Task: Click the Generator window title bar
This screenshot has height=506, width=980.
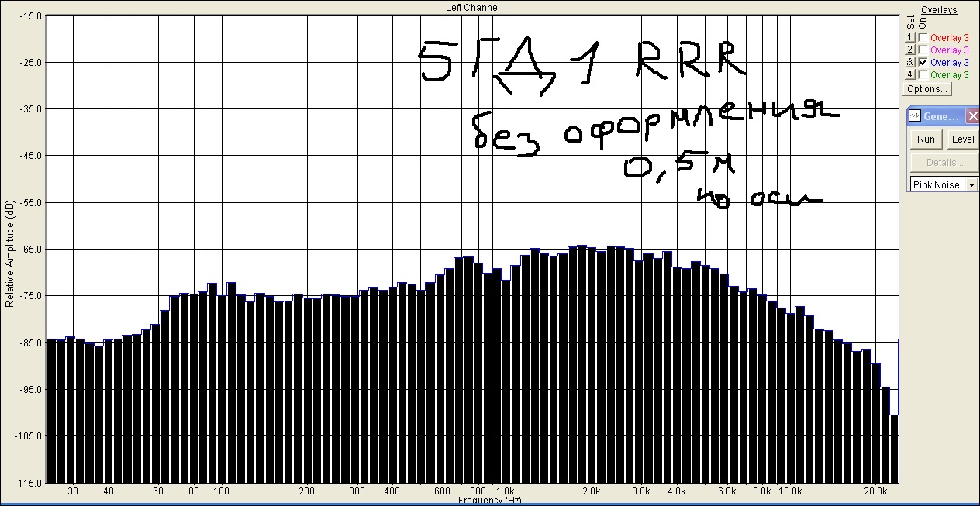Action: 943,116
